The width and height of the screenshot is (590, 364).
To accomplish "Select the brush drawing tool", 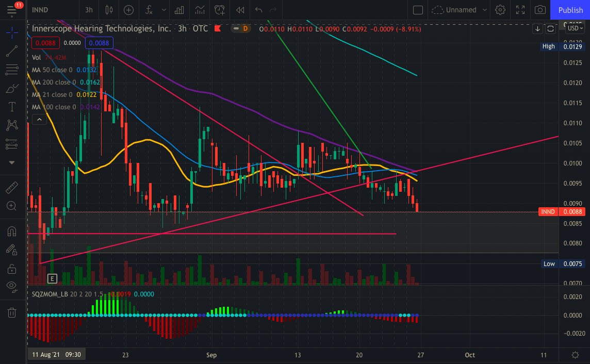I will tap(12, 88).
